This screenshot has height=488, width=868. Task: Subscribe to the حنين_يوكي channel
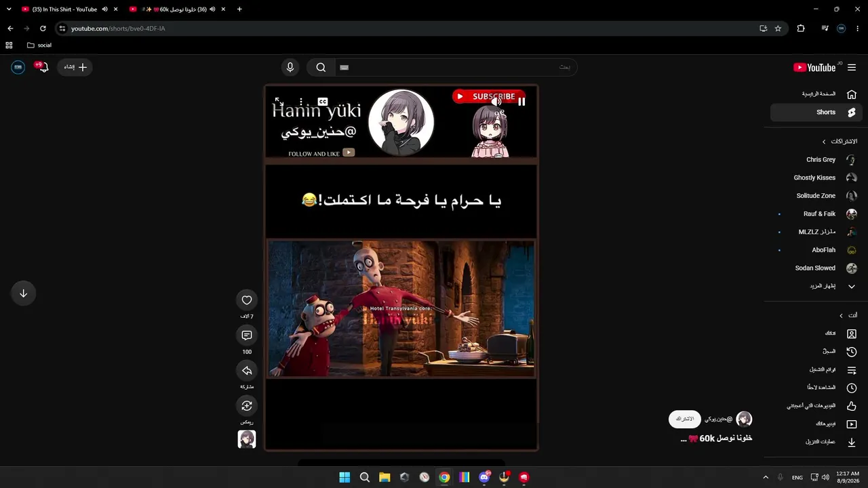point(685,419)
